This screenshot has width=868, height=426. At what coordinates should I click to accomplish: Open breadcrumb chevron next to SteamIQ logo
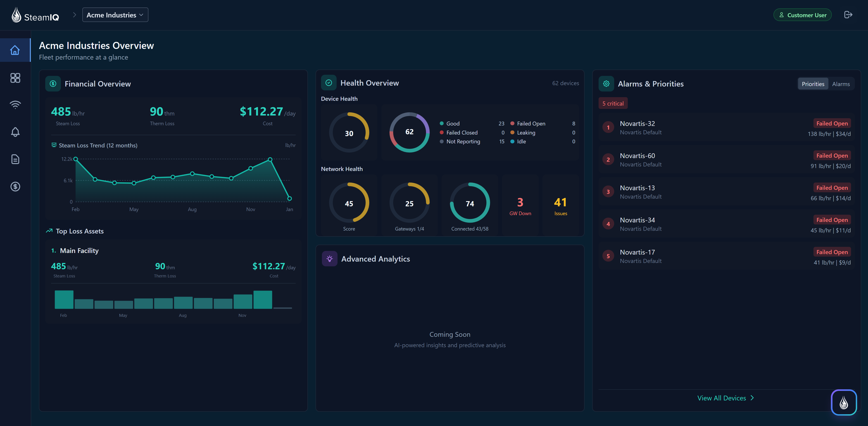tap(74, 14)
